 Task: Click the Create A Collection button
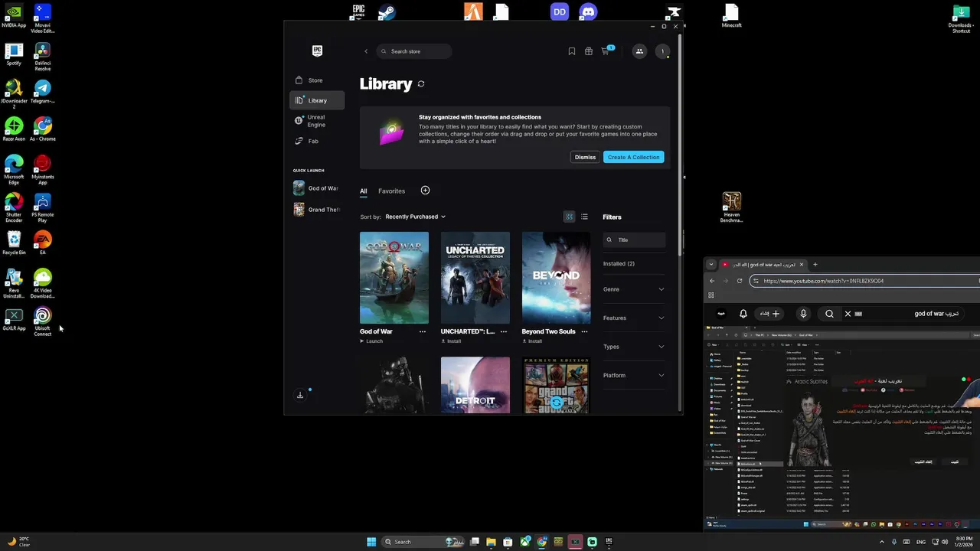(633, 157)
